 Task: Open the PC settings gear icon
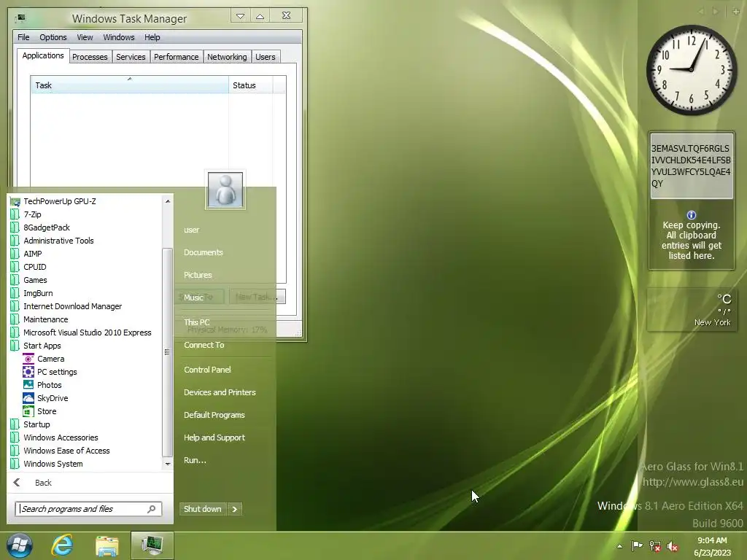pos(28,372)
